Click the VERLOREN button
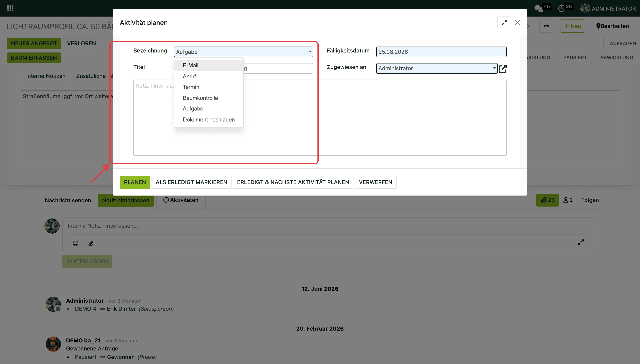The width and height of the screenshot is (640, 364). click(81, 44)
